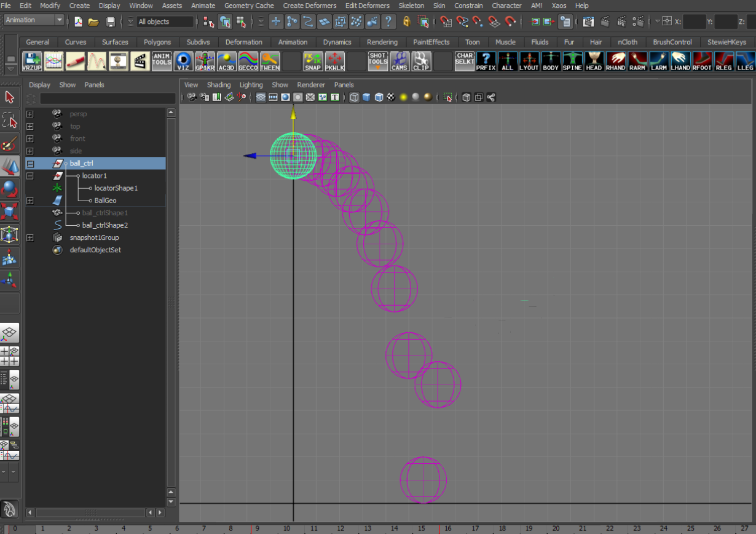Click the SNAP icon on the Animation shelf
This screenshot has width=756, height=534.
[x=313, y=62]
